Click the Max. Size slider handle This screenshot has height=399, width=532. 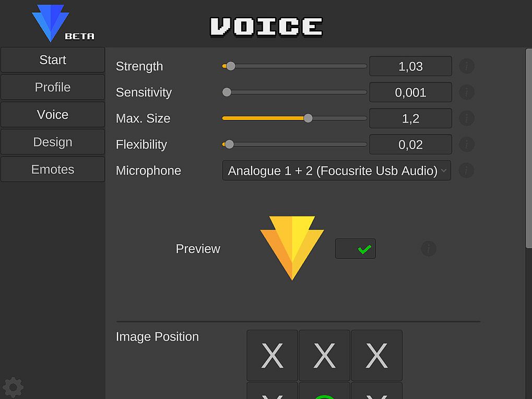click(x=308, y=118)
